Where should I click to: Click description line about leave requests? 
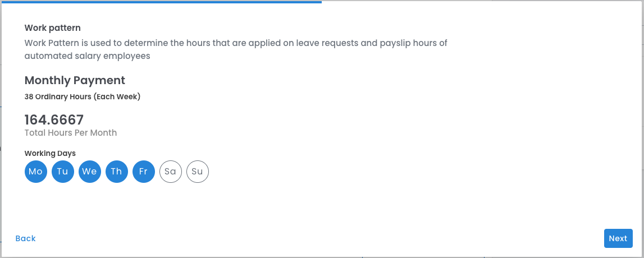[236, 43]
